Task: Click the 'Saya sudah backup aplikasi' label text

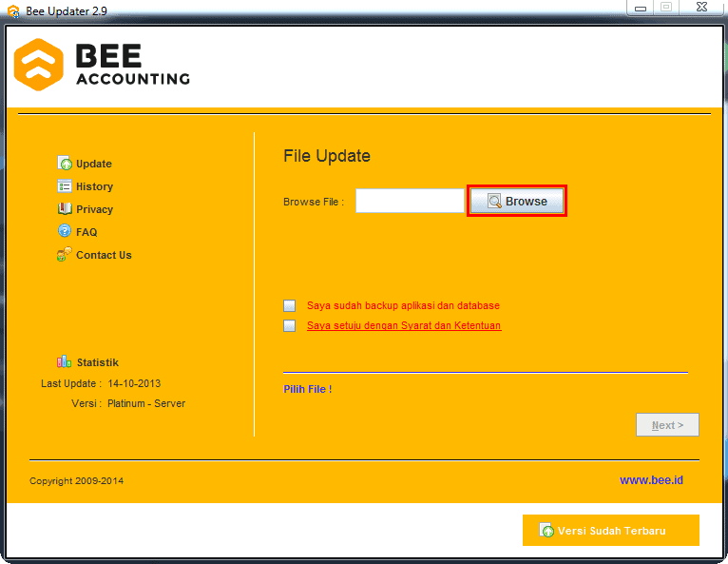Action: coord(404,305)
